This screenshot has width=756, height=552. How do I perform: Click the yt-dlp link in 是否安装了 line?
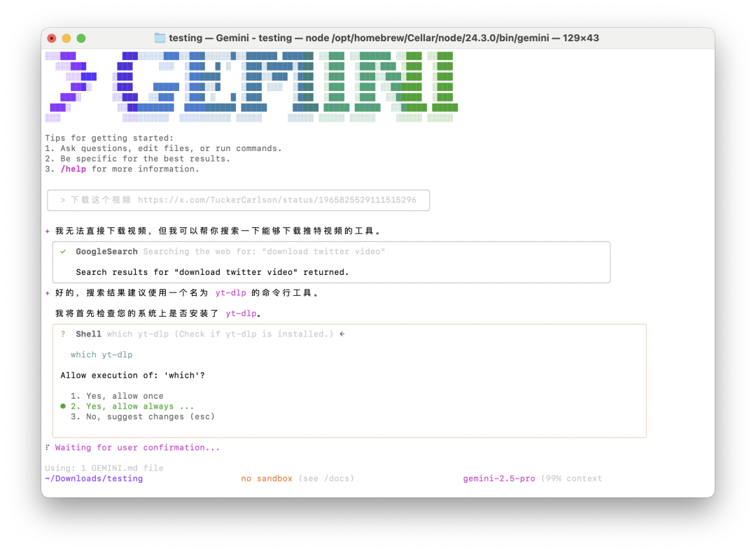click(x=241, y=313)
